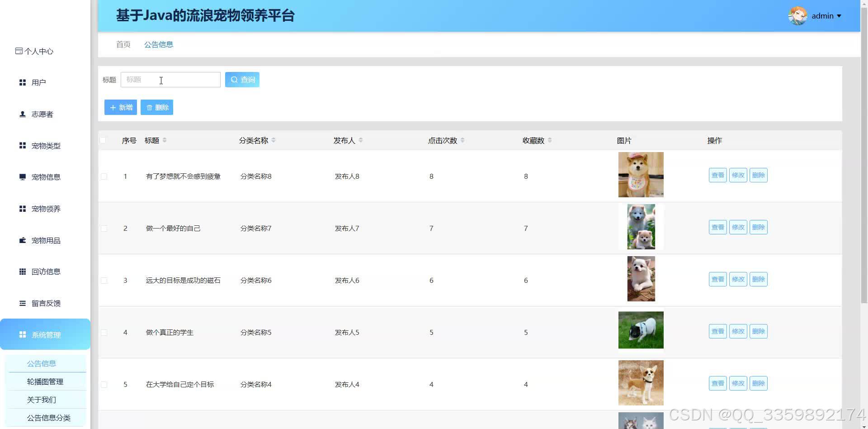
Task: Open the admin account dropdown
Action: 825,15
